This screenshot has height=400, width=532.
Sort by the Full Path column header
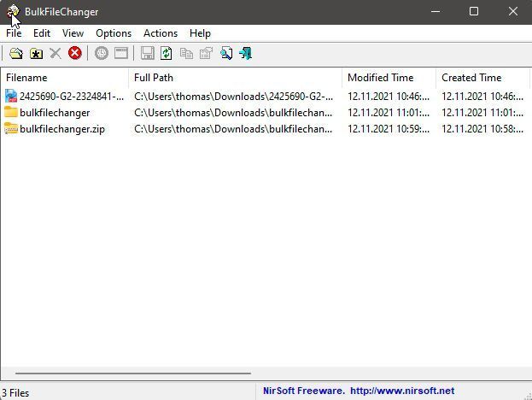(235, 78)
